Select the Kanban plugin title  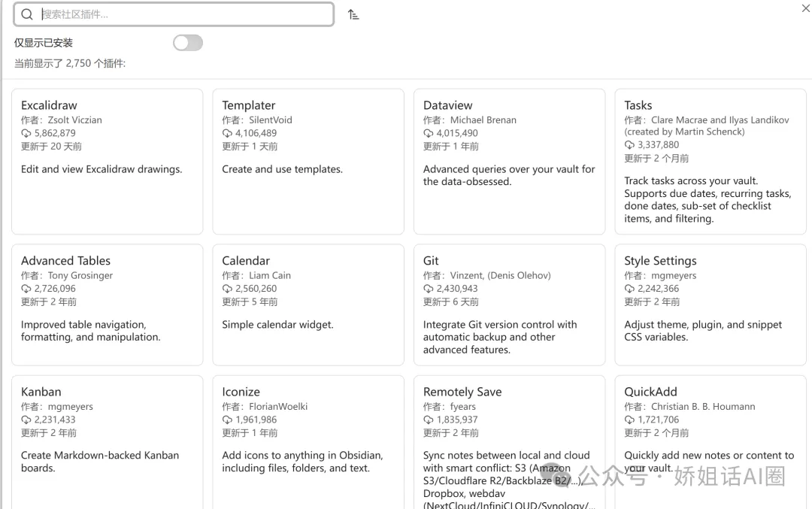[x=41, y=392]
